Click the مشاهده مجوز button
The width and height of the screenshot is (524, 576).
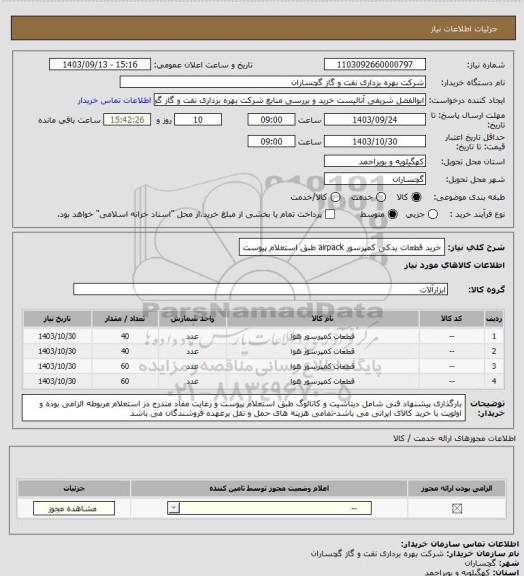[x=74, y=508]
